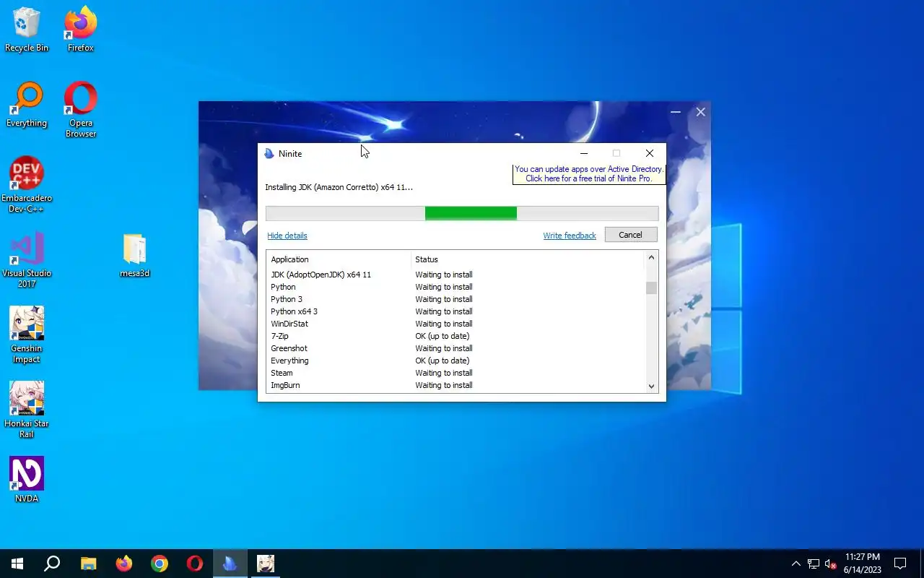
Task: Select the ImgBurn row
Action: pyautogui.click(x=455, y=385)
